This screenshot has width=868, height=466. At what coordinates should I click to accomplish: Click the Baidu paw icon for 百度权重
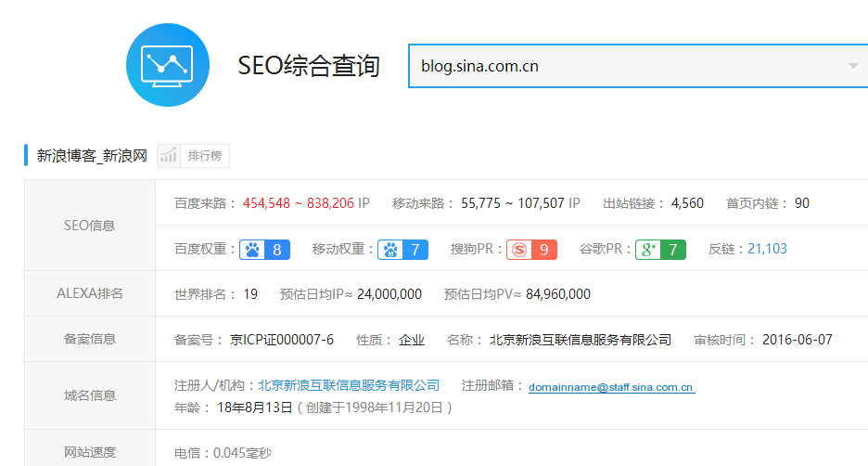252,250
